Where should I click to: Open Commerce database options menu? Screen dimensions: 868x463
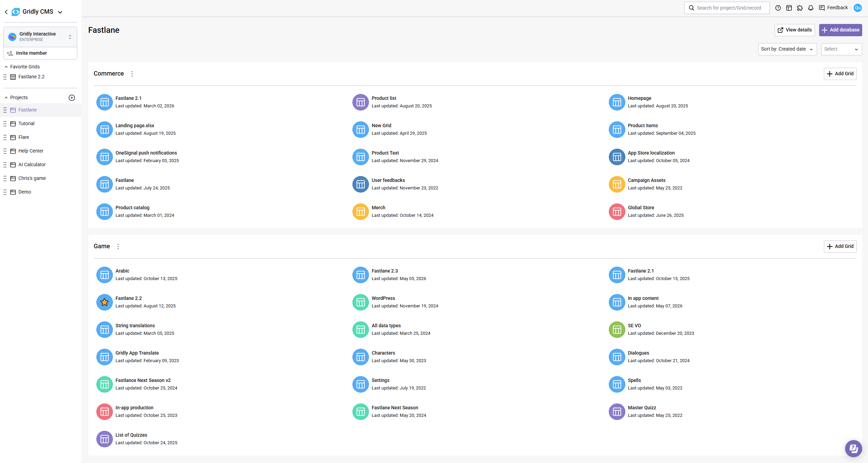tap(132, 74)
